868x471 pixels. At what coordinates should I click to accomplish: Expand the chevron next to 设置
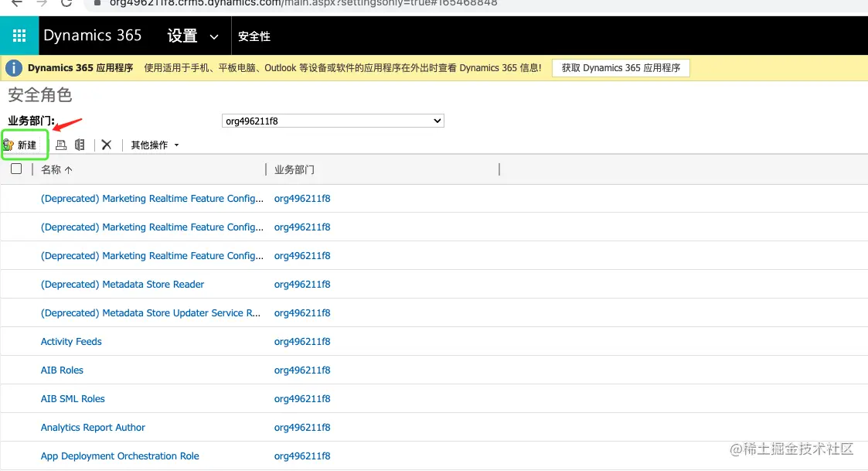[x=213, y=36]
